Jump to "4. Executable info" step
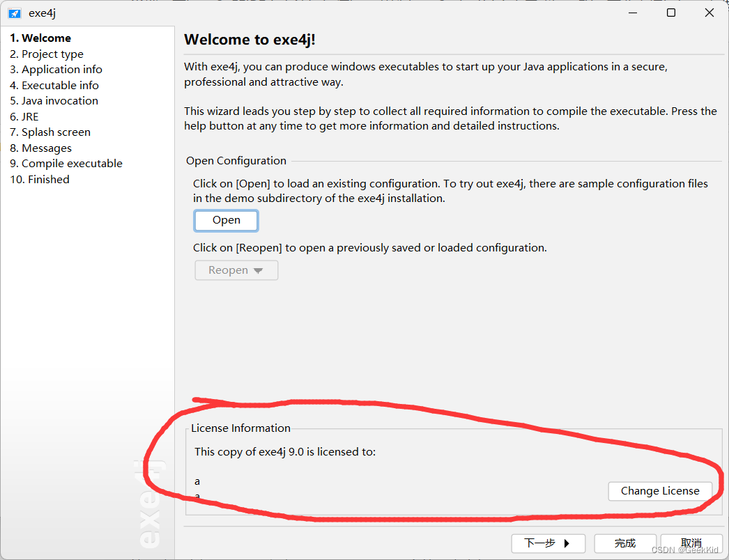The width and height of the screenshot is (729, 560). 54,85
